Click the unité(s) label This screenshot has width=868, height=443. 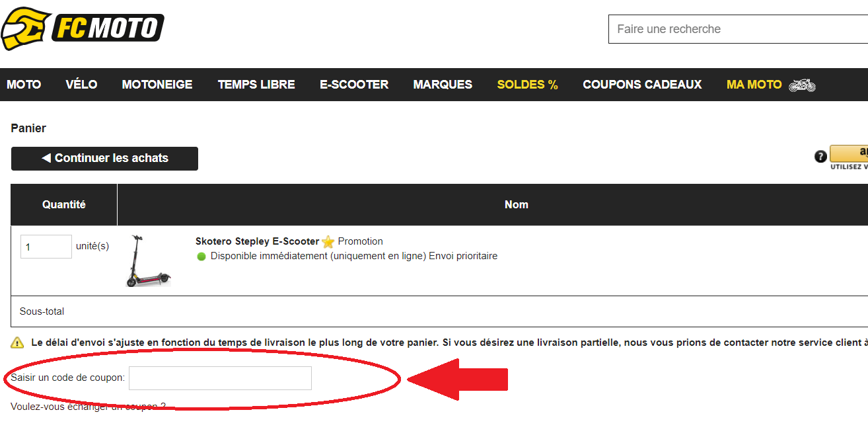(92, 246)
